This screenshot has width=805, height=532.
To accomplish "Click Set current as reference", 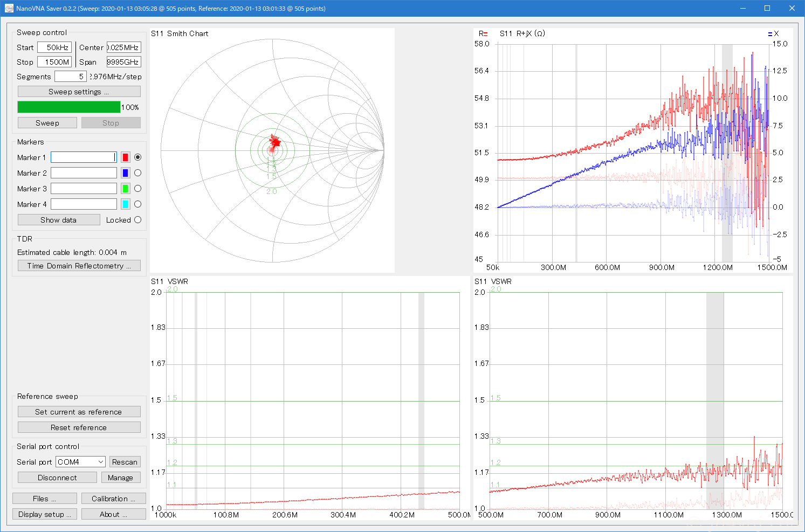I will 79,412.
